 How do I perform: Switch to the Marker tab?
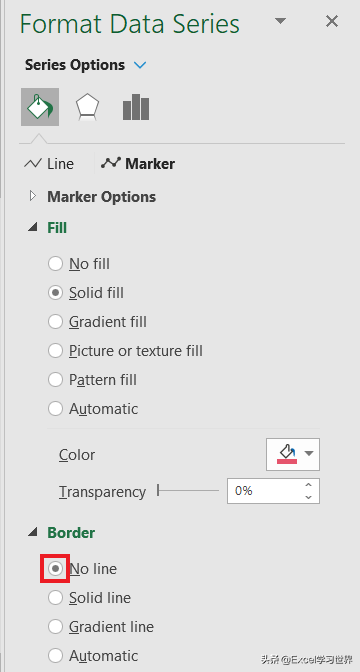tap(138, 164)
